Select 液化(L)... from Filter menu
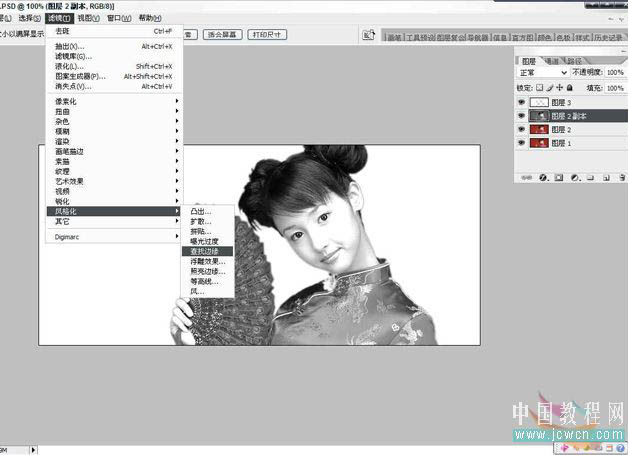 tap(114, 66)
